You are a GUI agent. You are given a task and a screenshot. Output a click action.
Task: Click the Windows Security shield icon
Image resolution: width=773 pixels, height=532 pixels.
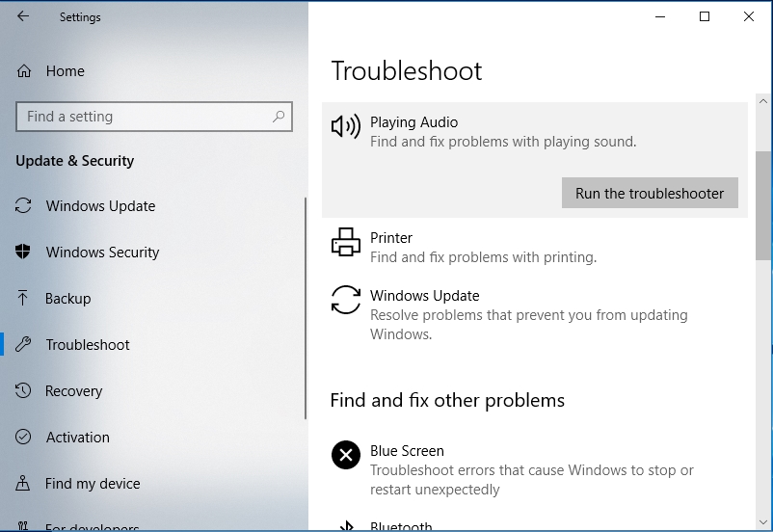point(24,253)
